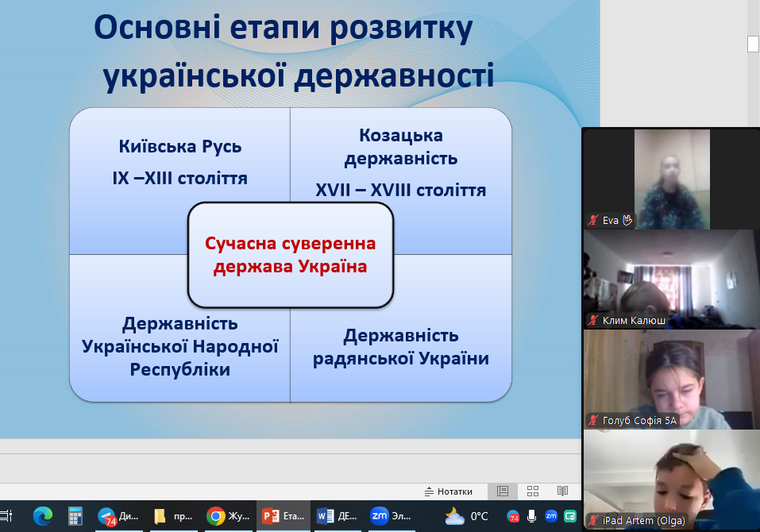Open the Zoom icon in system tray

[550, 516]
